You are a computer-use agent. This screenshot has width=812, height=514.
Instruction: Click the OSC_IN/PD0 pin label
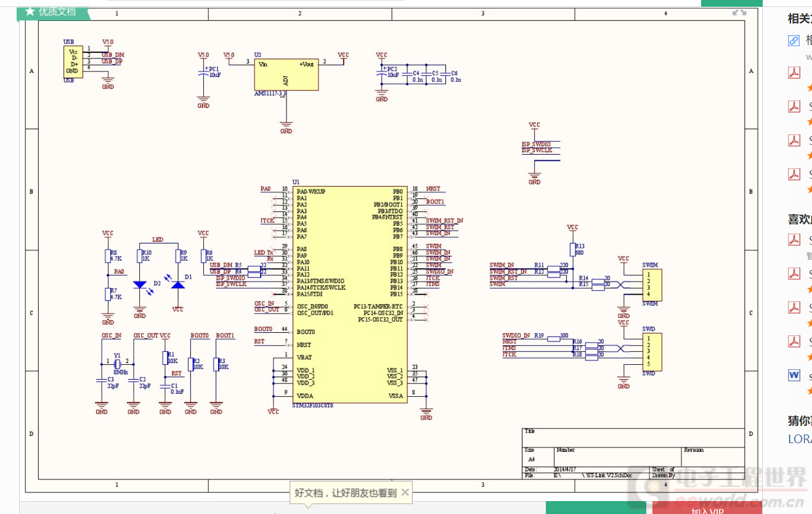coord(312,306)
